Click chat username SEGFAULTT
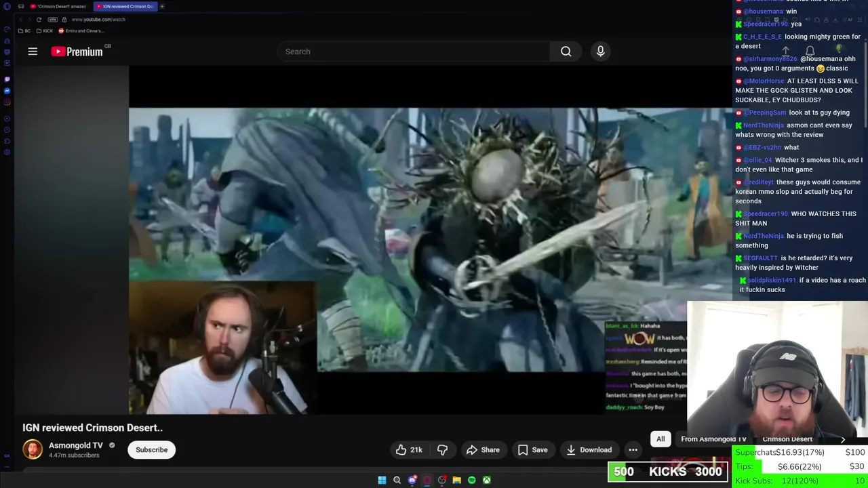This screenshot has width=868, height=488. 760,258
